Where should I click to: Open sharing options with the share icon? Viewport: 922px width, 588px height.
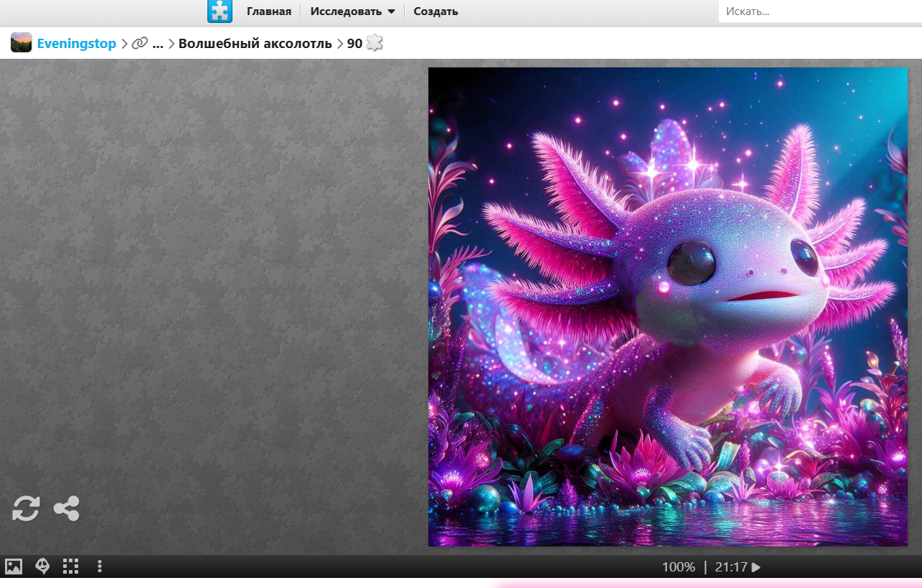(x=67, y=508)
